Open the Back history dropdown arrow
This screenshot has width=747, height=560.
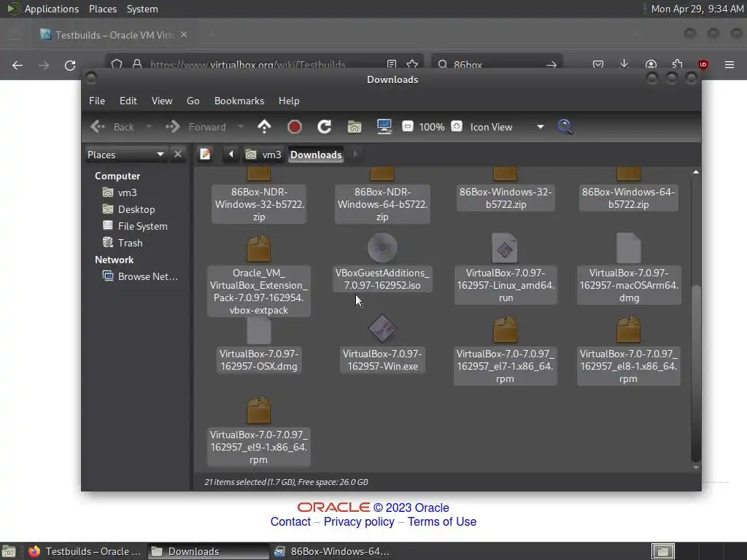(x=149, y=127)
